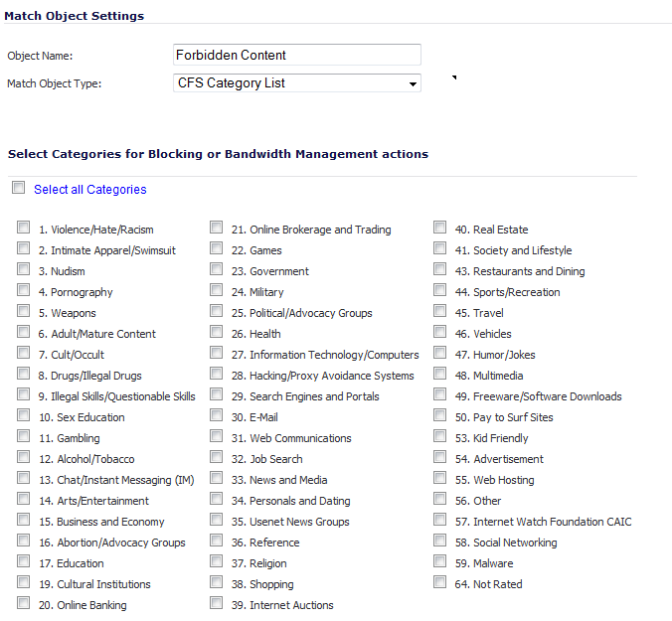Image resolution: width=672 pixels, height=621 pixels.
Task: Enable Political/Advocacy Groups checkbox
Action: (x=217, y=310)
